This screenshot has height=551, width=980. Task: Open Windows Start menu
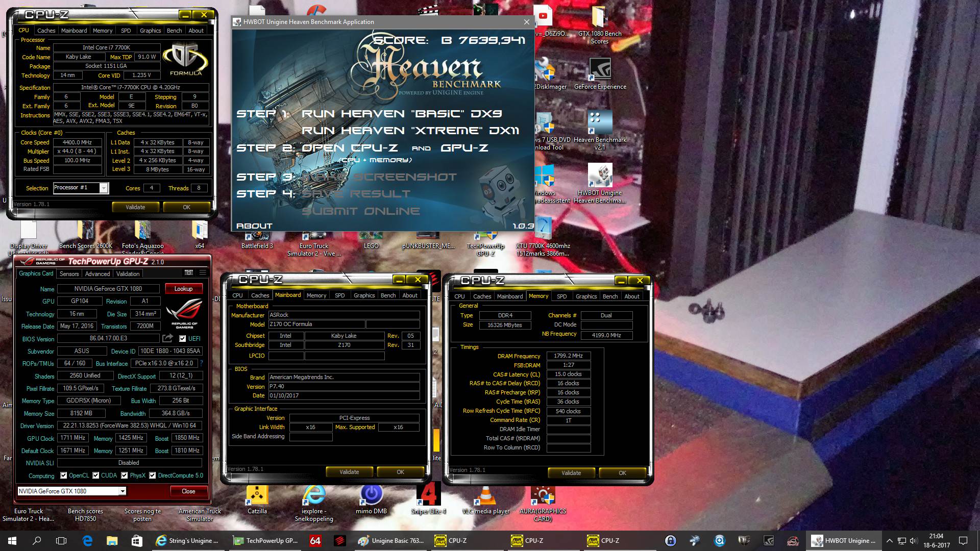[x=12, y=541]
